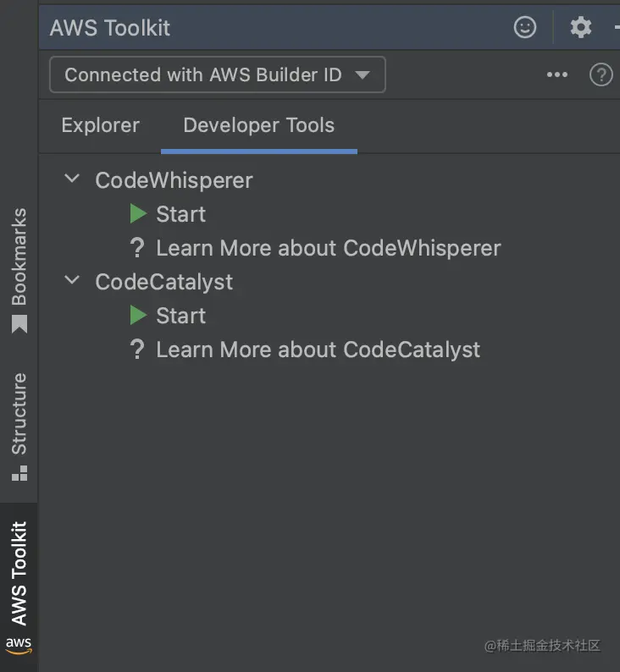Click question mark icon beside Learn More about CodeWhisperer
620x672 pixels.
click(x=137, y=248)
